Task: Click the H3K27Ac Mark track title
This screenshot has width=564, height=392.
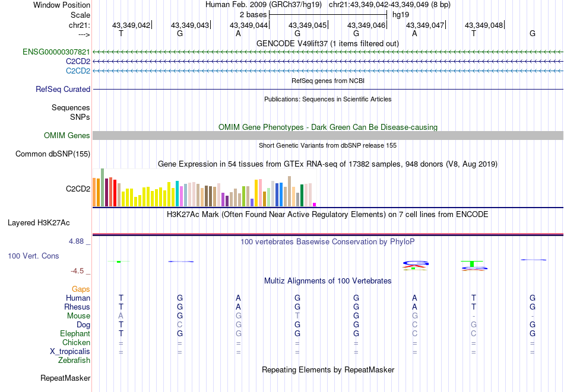Action: 328,215
